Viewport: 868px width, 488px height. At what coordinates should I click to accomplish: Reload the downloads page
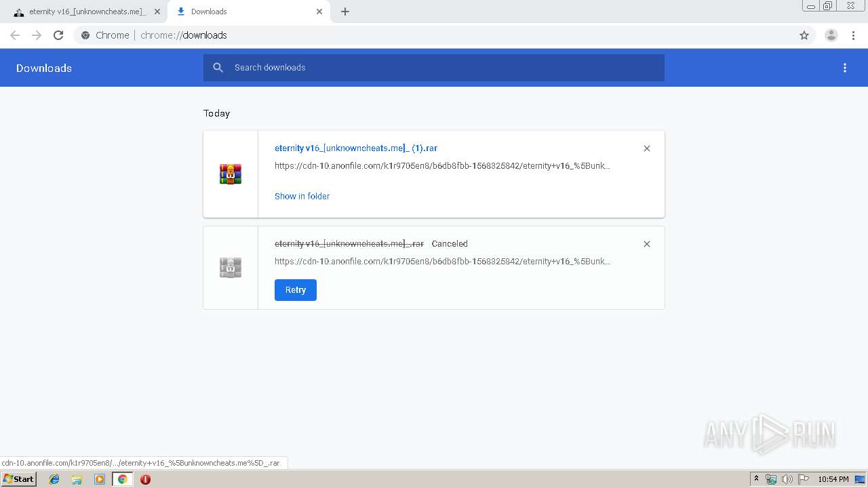point(58,35)
